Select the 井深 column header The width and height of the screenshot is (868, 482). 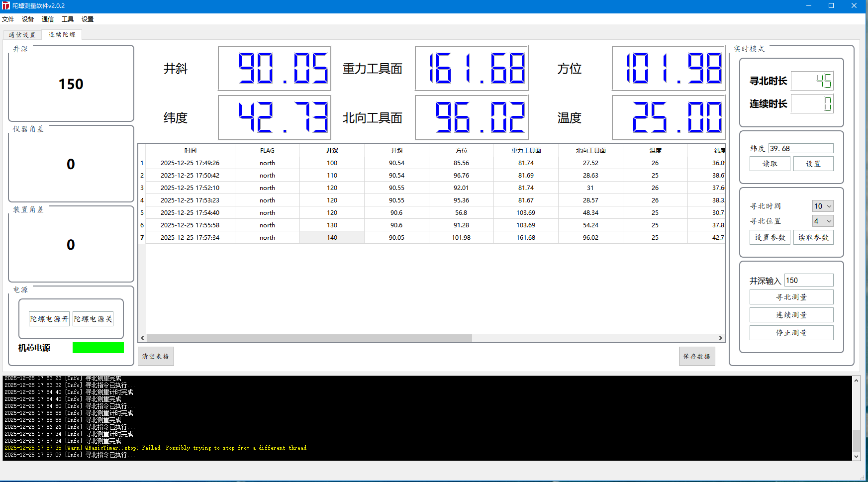[x=332, y=150]
